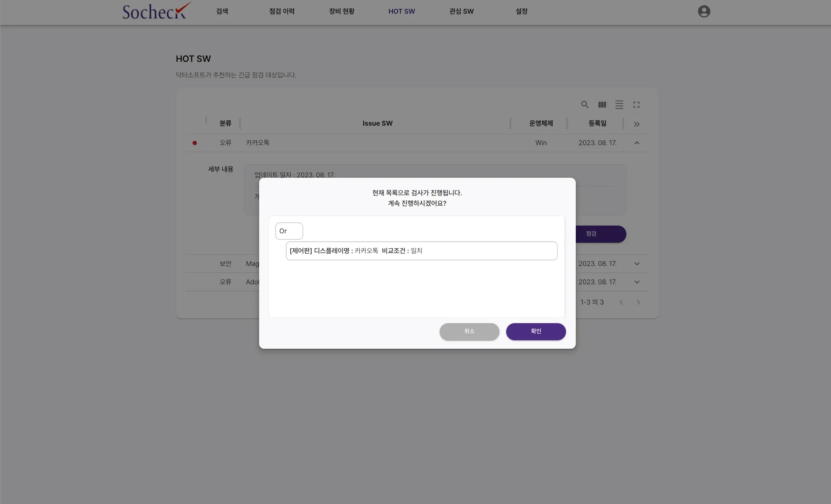Click the table search magnifier icon

click(585, 105)
